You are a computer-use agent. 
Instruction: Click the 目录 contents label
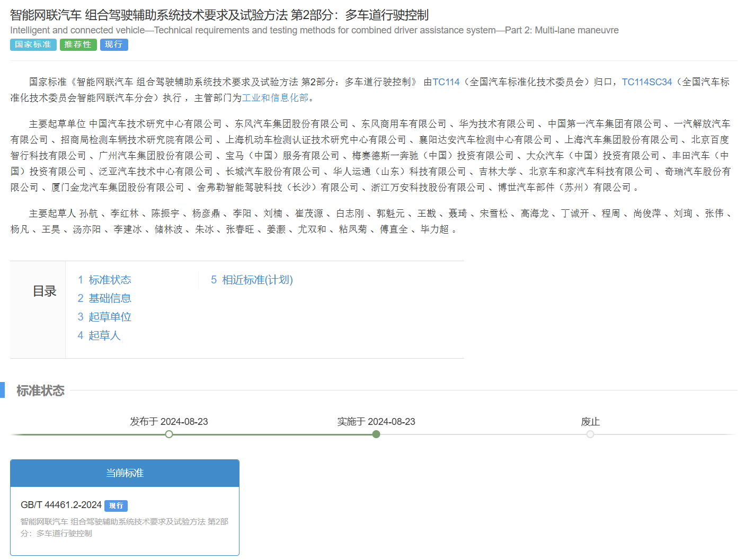[x=45, y=291]
